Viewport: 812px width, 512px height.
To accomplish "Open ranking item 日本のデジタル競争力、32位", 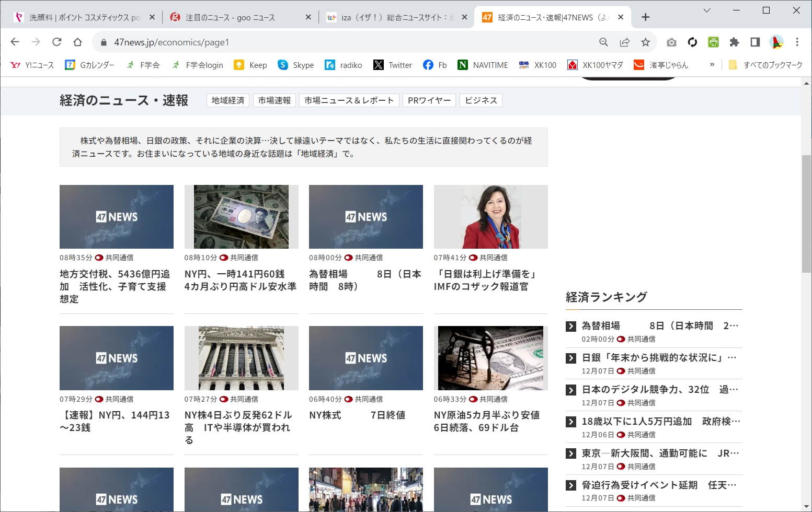I will tap(660, 389).
